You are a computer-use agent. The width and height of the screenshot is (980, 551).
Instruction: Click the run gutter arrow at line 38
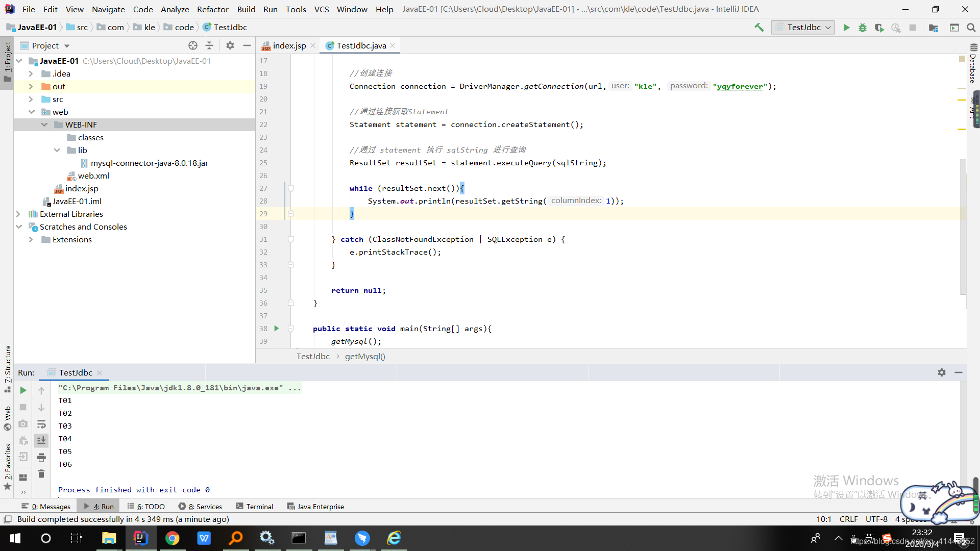tap(276, 328)
